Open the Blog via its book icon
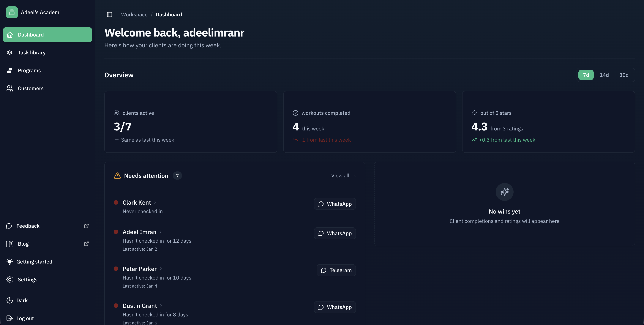The image size is (644, 325). point(10,244)
